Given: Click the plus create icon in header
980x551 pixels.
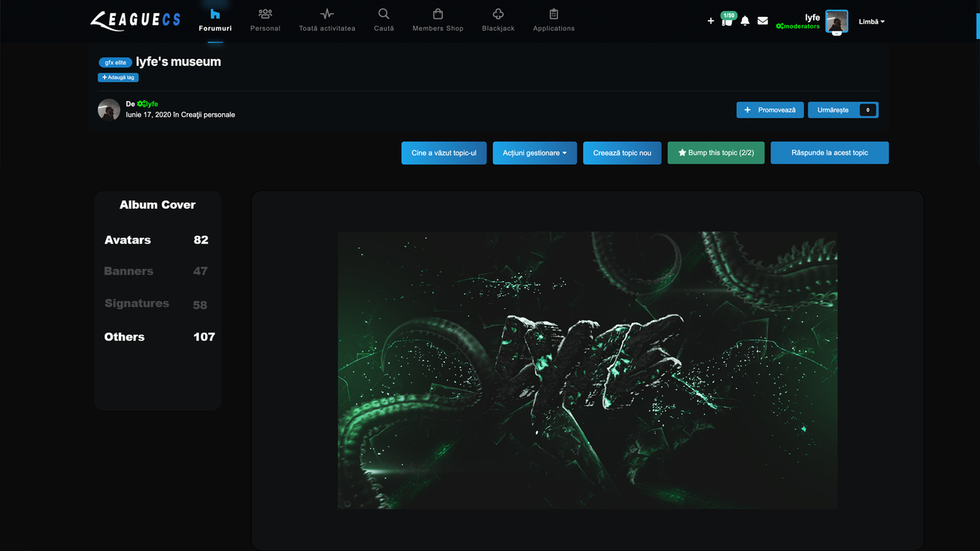Looking at the screenshot, I should click(710, 21).
